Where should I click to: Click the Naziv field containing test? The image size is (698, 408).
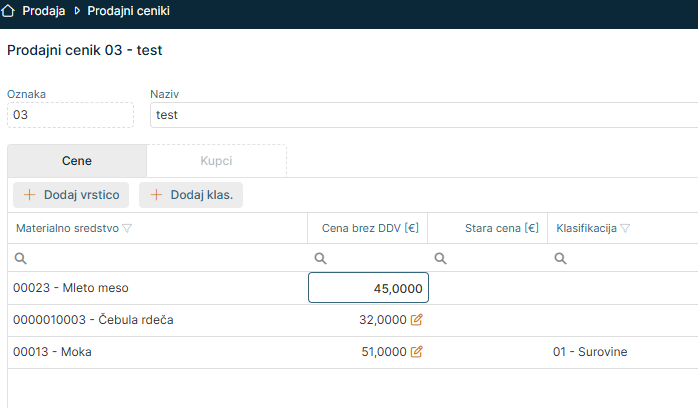(x=420, y=115)
